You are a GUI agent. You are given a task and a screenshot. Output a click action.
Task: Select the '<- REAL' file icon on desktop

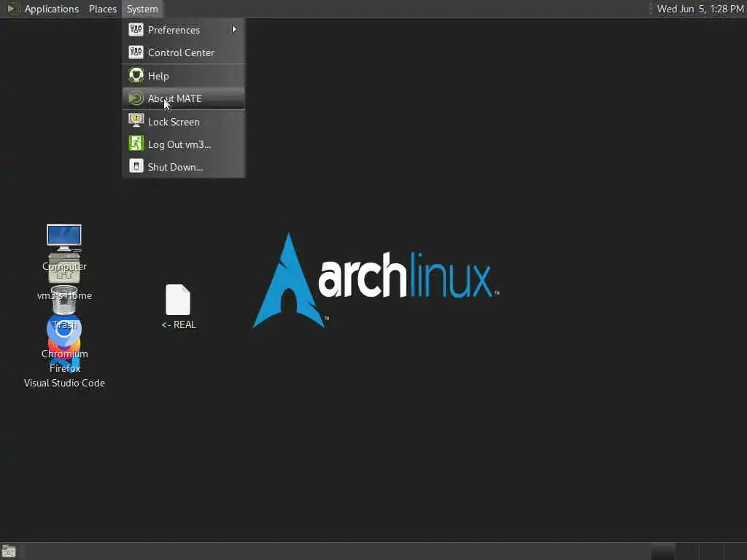click(178, 300)
